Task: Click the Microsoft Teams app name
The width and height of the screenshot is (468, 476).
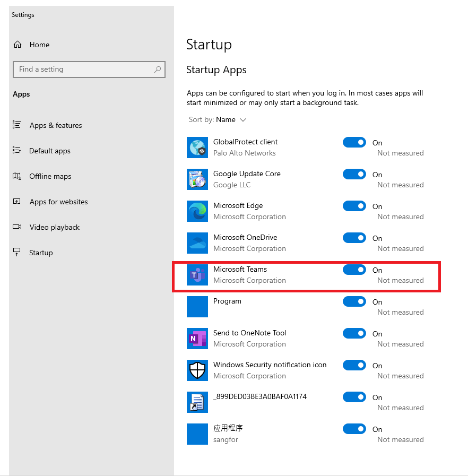Action: click(x=240, y=269)
